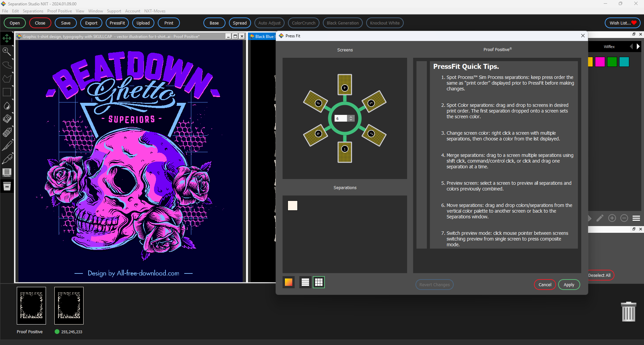Open the INK bucket tool
644x345 pixels.
coord(7,186)
